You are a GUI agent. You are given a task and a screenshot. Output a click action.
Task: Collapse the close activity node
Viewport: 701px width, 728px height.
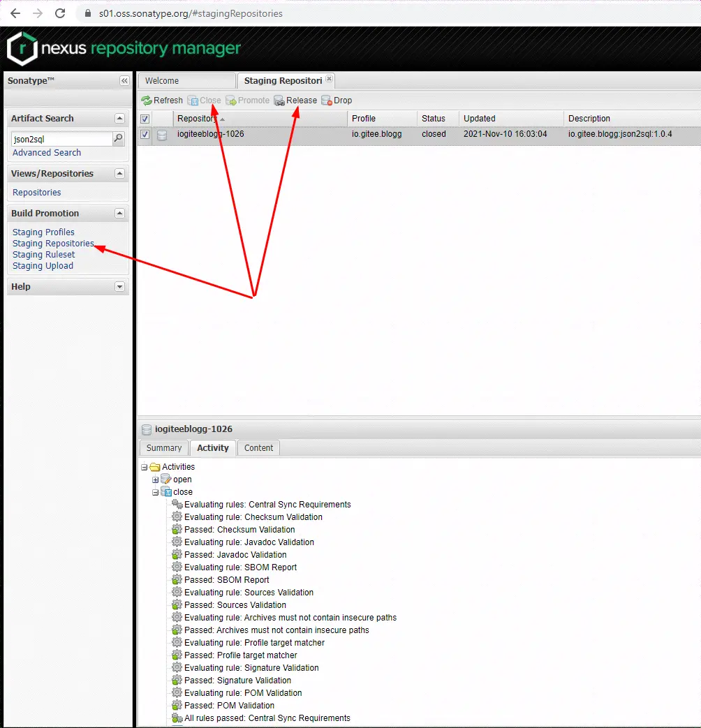[155, 492]
